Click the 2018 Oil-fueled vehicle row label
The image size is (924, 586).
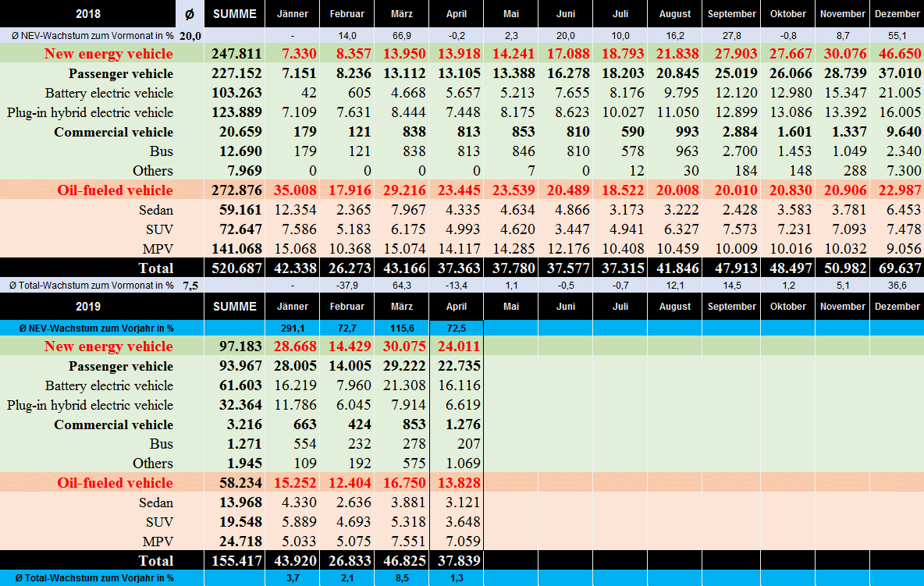click(x=115, y=190)
